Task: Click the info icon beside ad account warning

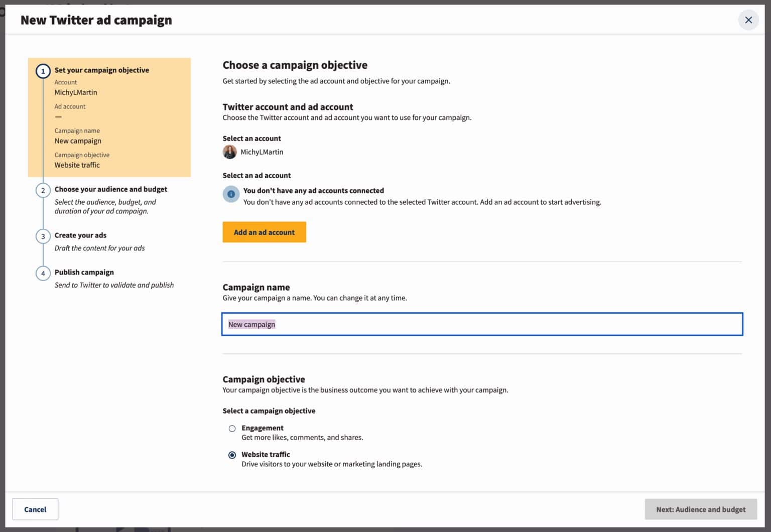Action: pyautogui.click(x=231, y=194)
